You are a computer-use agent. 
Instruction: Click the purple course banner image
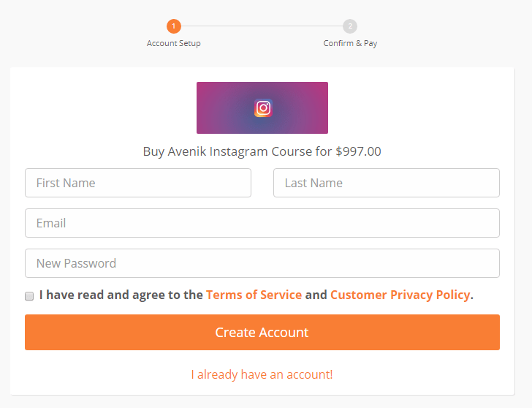click(x=219, y=108)
